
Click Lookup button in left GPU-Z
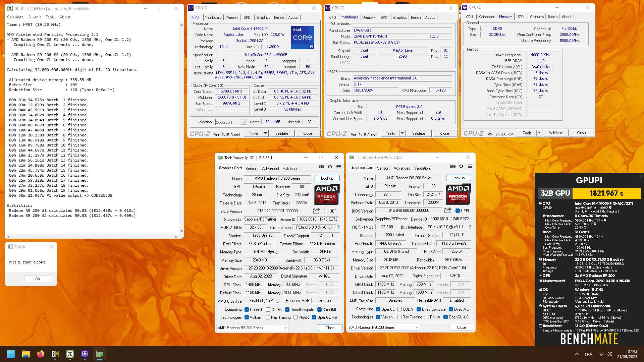[x=327, y=178]
